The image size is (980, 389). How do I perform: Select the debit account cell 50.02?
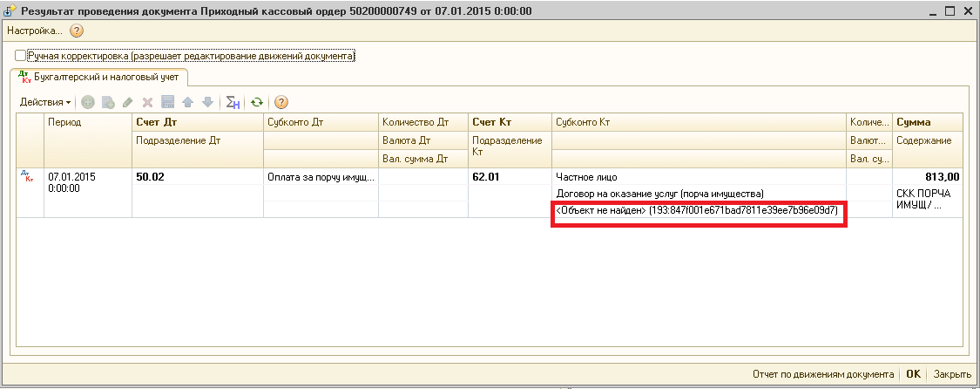[x=198, y=177]
